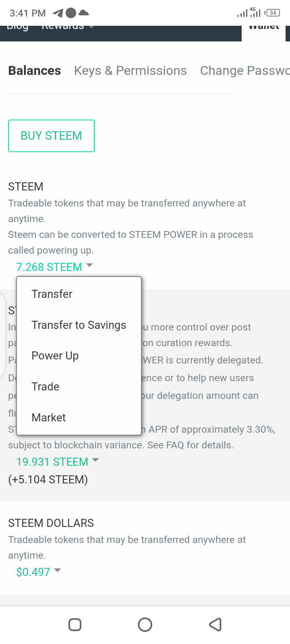Tap the 4G signal strength icon

click(255, 12)
